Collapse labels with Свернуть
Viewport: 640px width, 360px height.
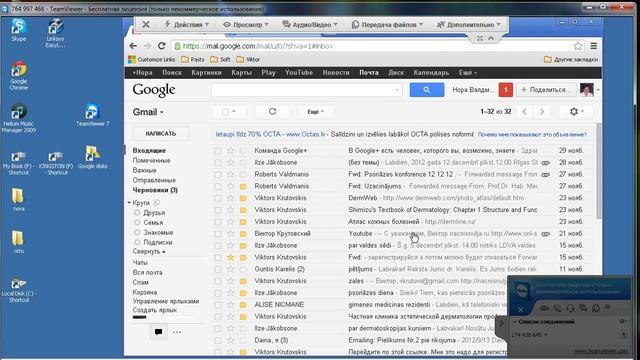point(149,251)
